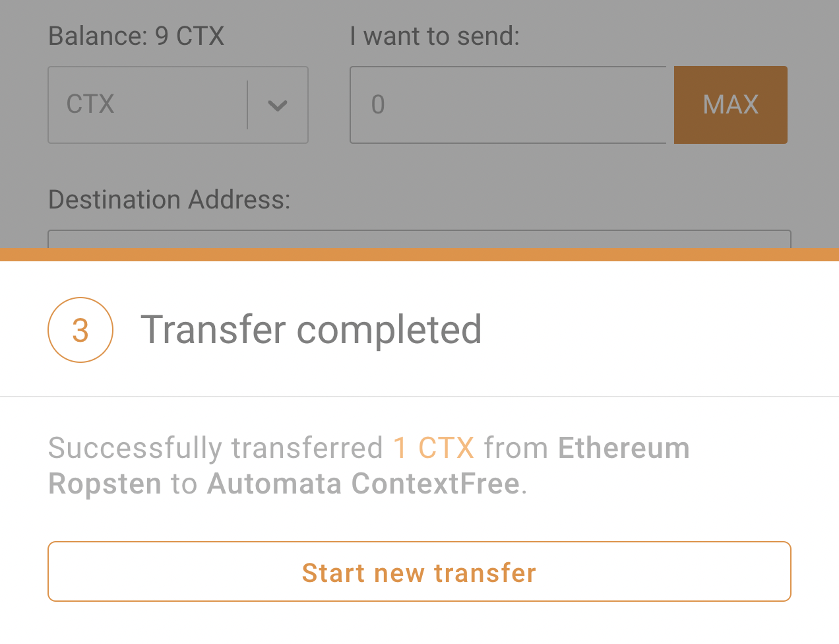Click the word from in the message
This screenshot has width=839, height=644.
(x=516, y=448)
